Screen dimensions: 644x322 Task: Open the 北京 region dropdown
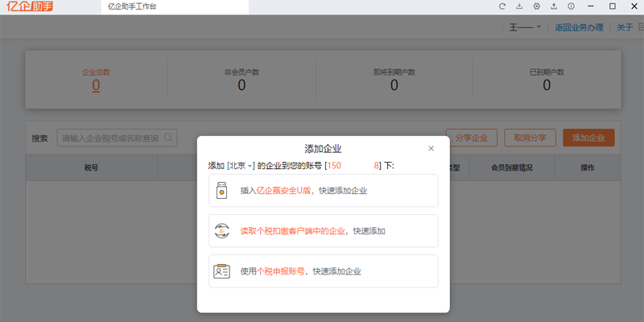[x=240, y=166]
